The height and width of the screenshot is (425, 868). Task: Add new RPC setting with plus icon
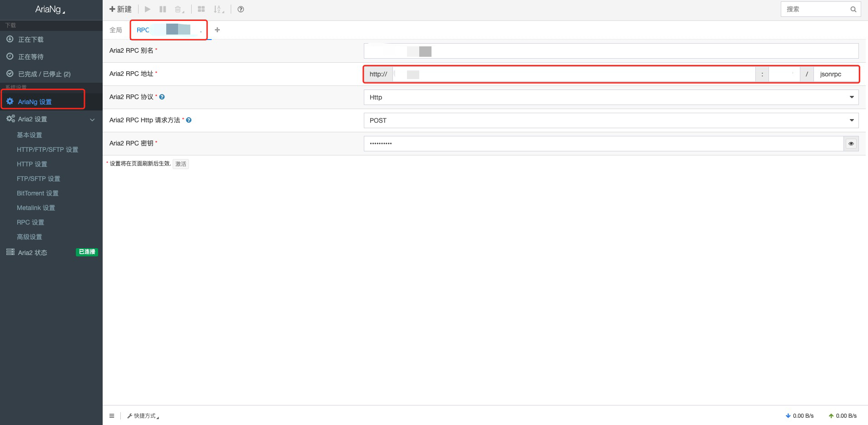217,30
